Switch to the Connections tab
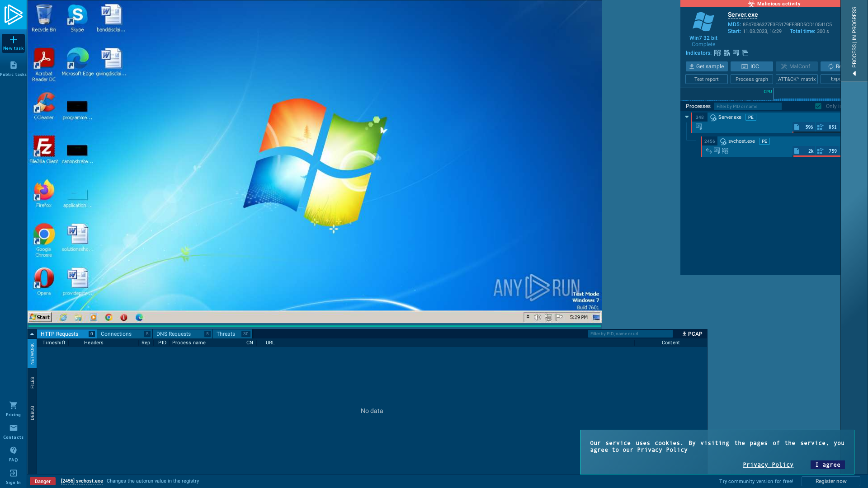 coord(125,334)
